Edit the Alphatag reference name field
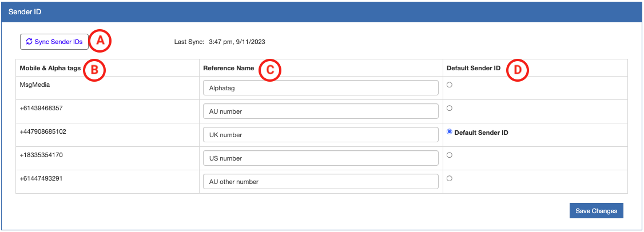Screen dimensions: 644x232 [321, 88]
